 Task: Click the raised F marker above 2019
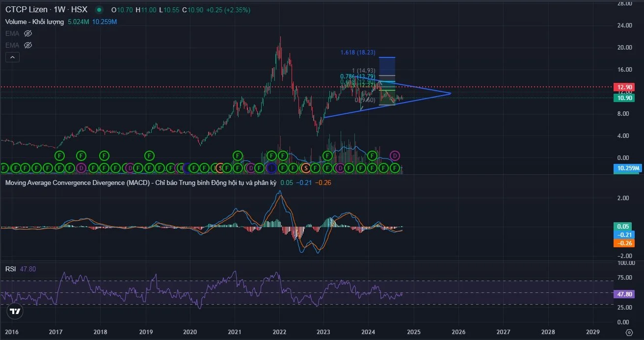click(149, 156)
